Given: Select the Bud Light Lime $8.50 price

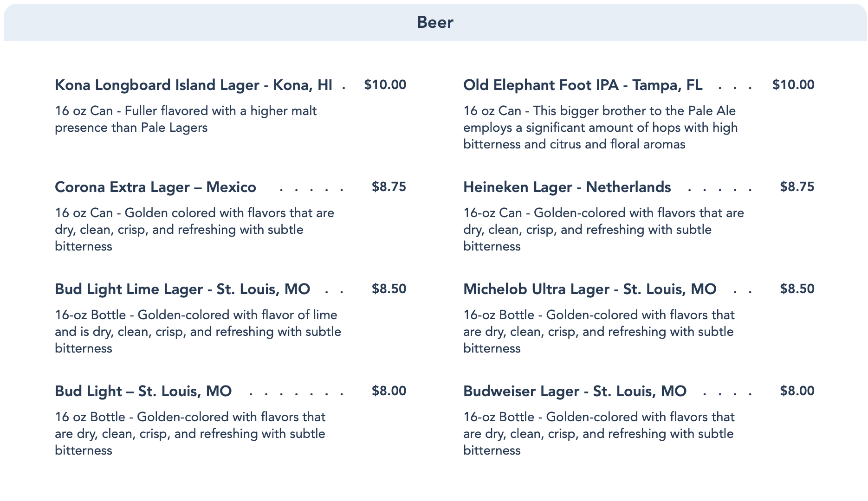Looking at the screenshot, I should pyautogui.click(x=389, y=289).
